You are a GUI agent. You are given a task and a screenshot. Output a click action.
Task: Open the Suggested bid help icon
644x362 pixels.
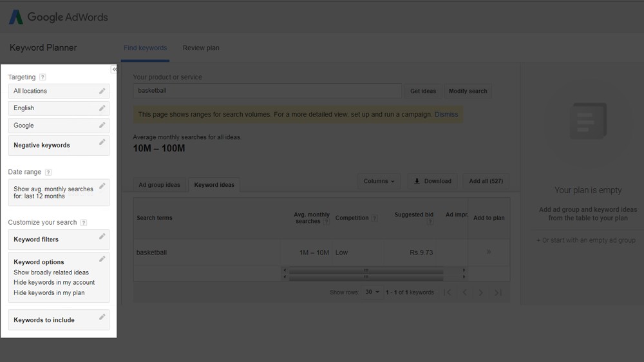pyautogui.click(x=430, y=222)
